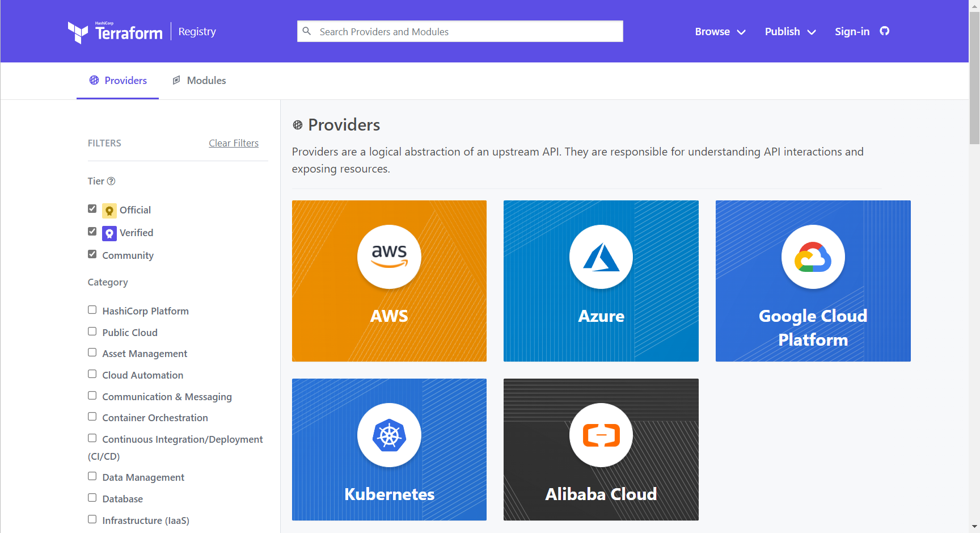Check Continuous Integration/Deployment checkbox
Viewport: 980px width, 533px height.
pos(92,438)
